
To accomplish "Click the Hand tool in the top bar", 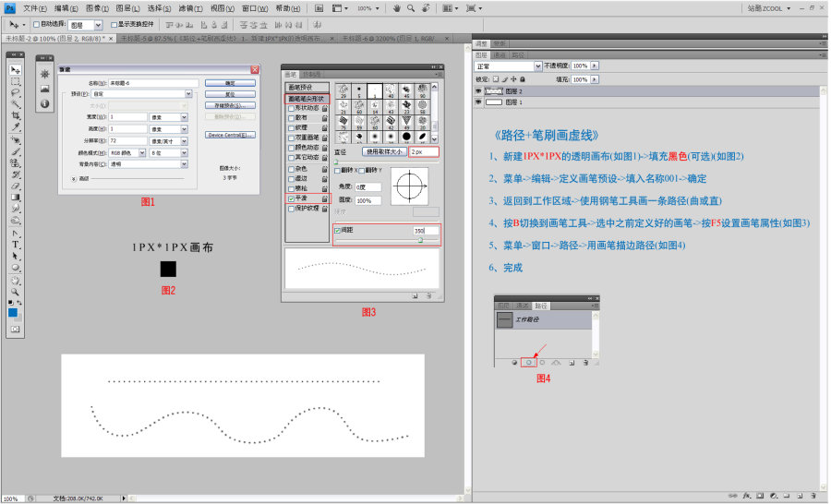I will click(397, 7).
